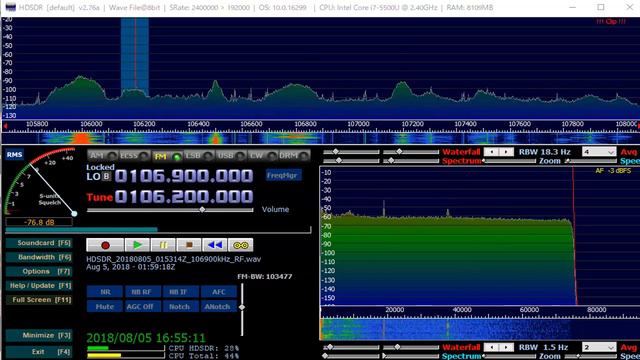Screen dimensions: 640x360
Task: Click Exit [F4] button
Action: [39, 352]
